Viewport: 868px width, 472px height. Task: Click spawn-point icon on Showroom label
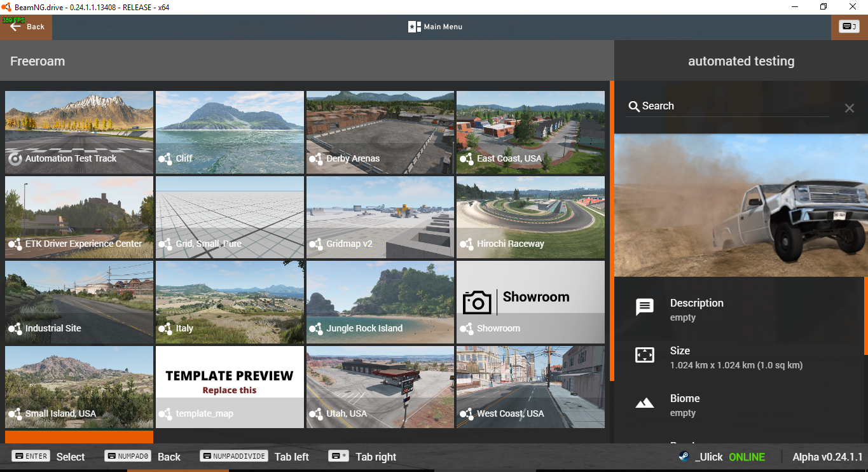(x=466, y=328)
